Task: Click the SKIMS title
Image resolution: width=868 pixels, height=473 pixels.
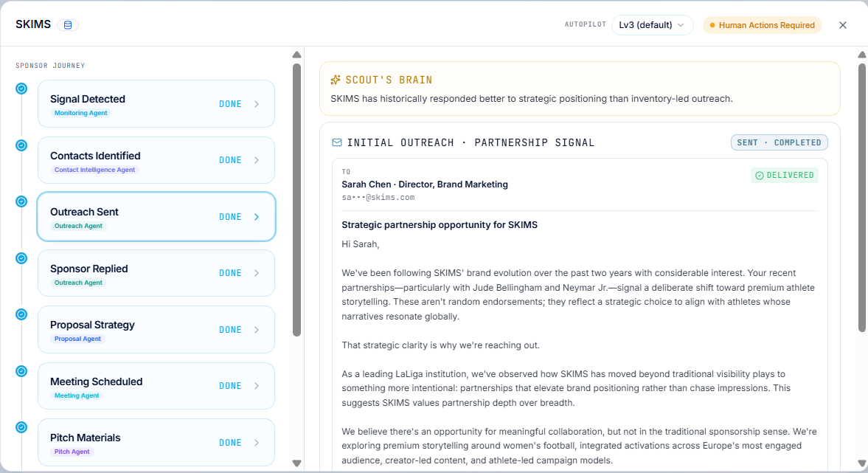Action: [33, 24]
